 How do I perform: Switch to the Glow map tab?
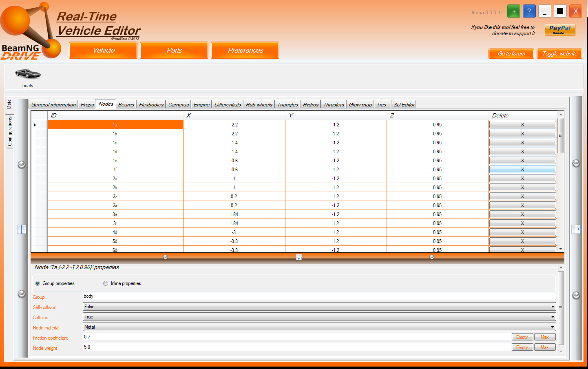360,105
